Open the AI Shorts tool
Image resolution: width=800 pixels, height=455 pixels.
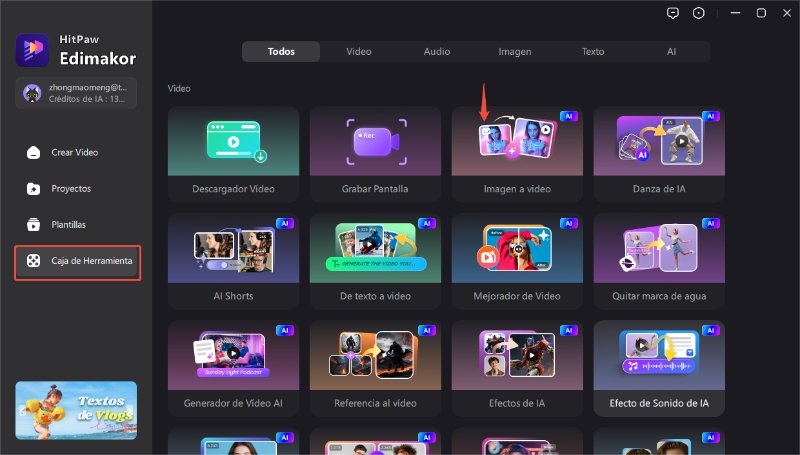(x=233, y=262)
